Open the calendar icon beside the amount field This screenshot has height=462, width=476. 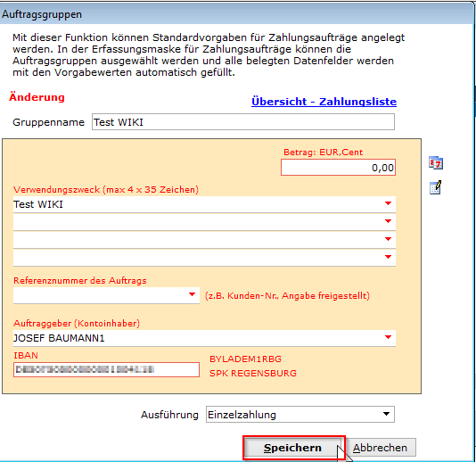tap(436, 163)
